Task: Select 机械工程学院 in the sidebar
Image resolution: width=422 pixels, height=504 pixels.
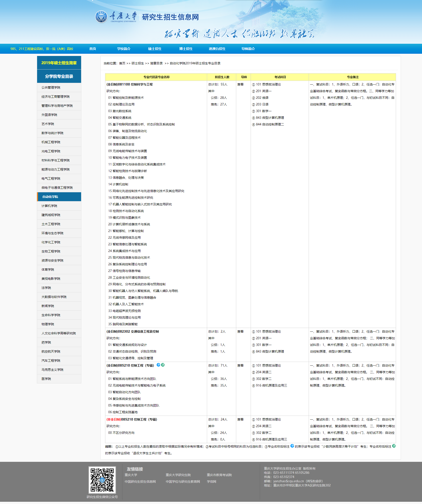Action: (59, 142)
